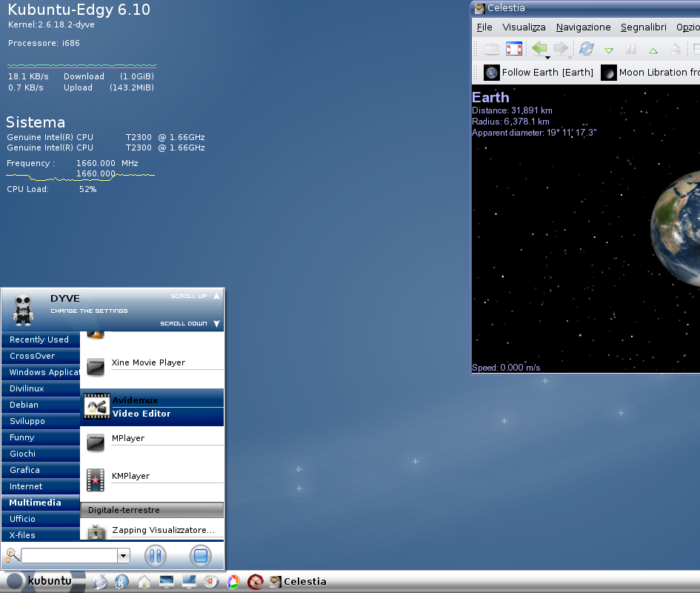Click the MPlayer clapperboard icon
The height and width of the screenshot is (593, 700).
tap(96, 443)
